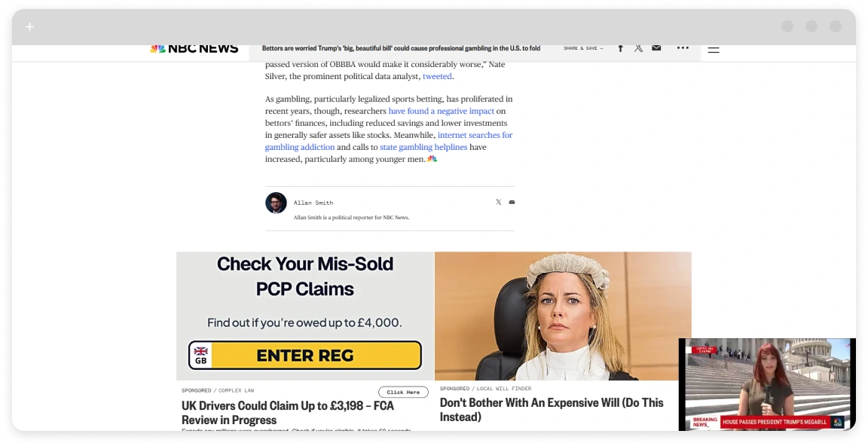The image size is (868, 446).
Task: Share article via X icon in header
Action: [x=638, y=48]
